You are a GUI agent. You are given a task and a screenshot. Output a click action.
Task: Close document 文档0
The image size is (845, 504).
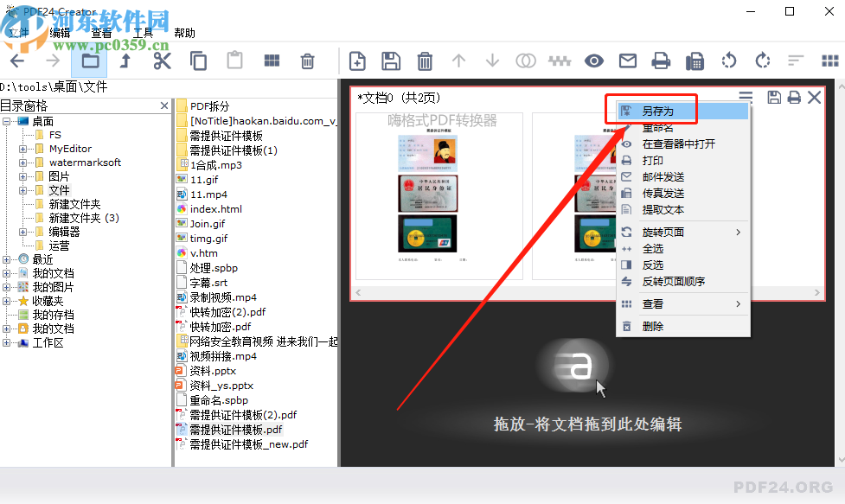tap(814, 98)
